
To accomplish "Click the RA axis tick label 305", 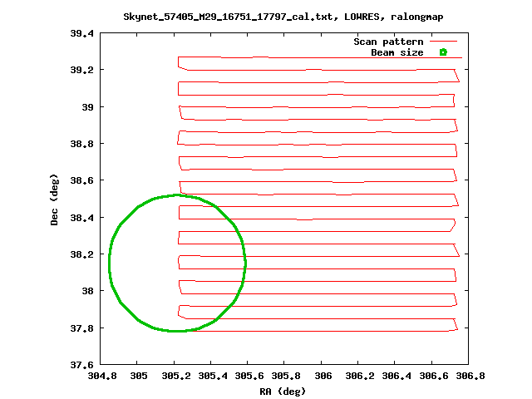I will point(139,376).
